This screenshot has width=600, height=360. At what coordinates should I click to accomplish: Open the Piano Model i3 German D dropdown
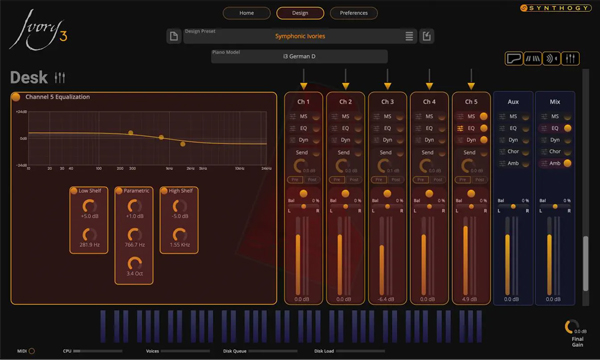tap(299, 56)
